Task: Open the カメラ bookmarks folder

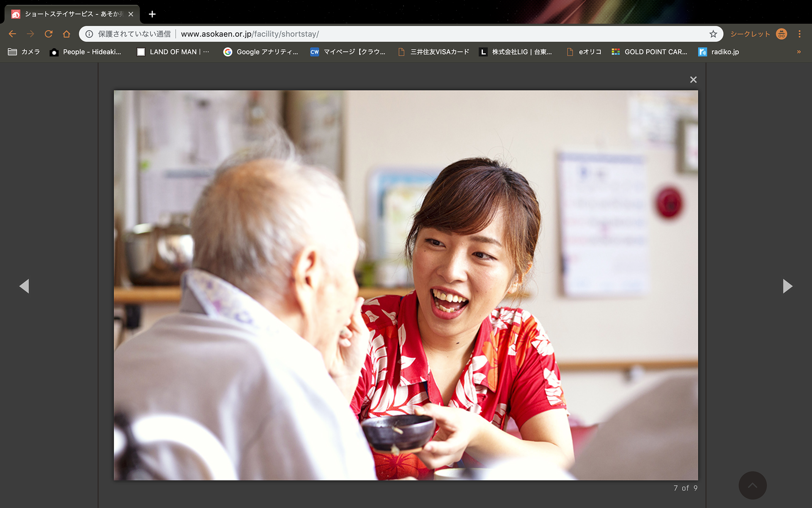Action: click(24, 52)
